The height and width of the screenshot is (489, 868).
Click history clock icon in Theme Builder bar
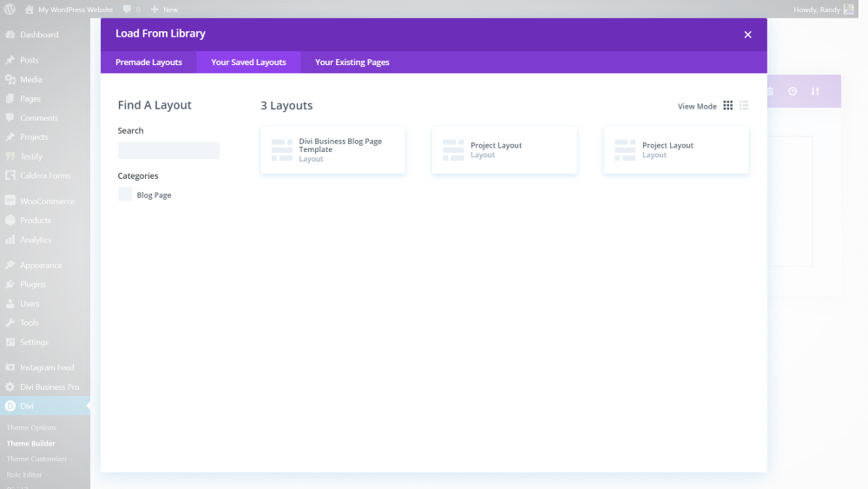point(792,91)
